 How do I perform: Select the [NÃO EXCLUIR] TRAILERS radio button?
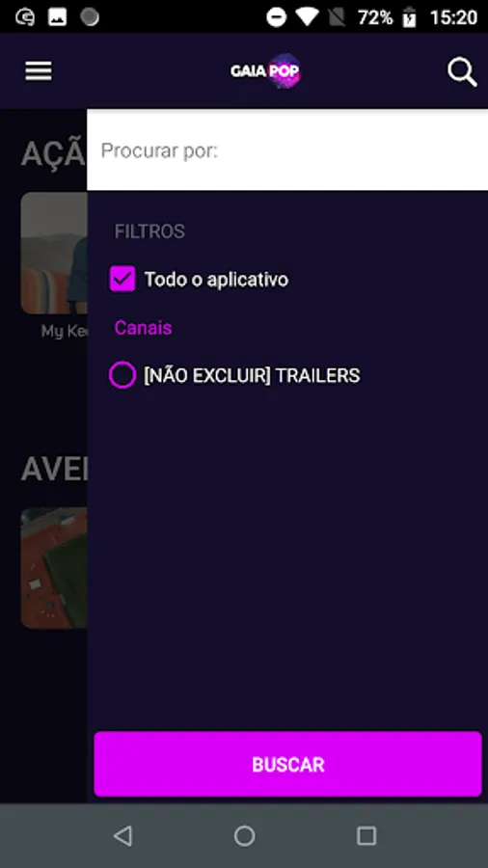(122, 375)
